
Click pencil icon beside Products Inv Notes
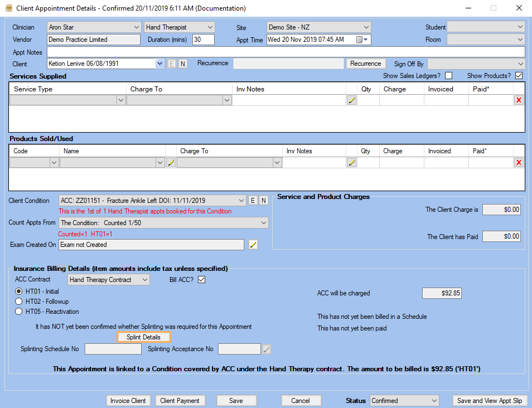(x=351, y=163)
